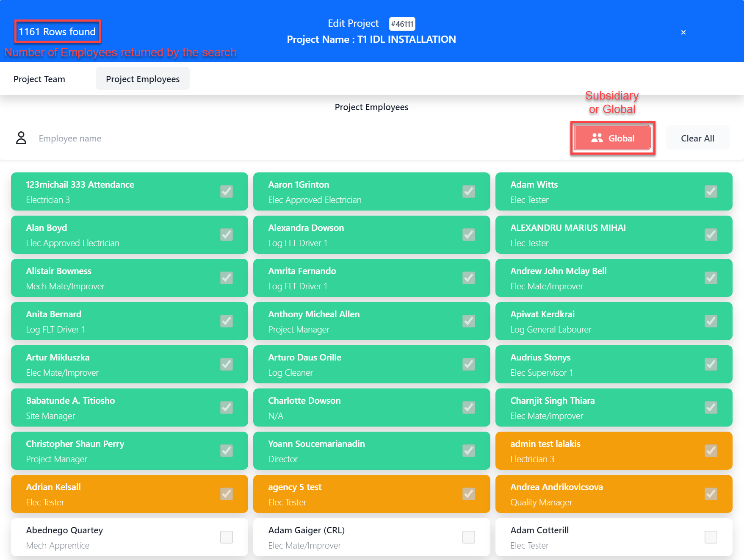Click the person icon beside Employee name
This screenshot has width=744, height=560.
coord(21,138)
